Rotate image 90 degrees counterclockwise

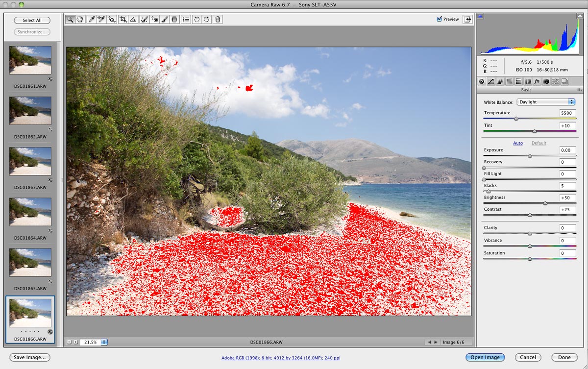196,19
